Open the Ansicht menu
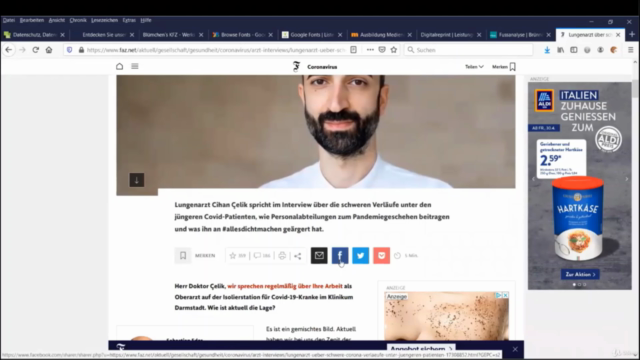640x360 pixels. [57, 20]
